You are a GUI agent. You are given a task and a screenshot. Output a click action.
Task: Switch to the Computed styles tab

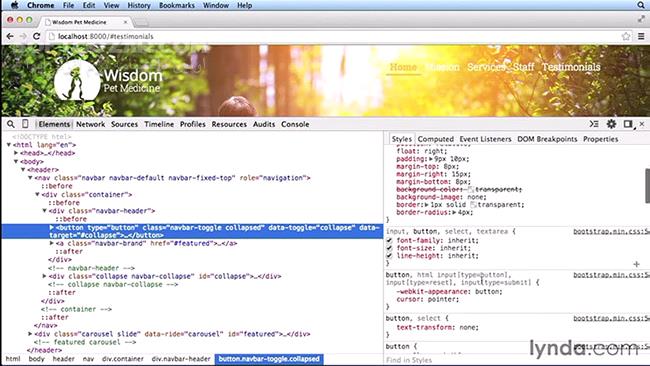436,139
